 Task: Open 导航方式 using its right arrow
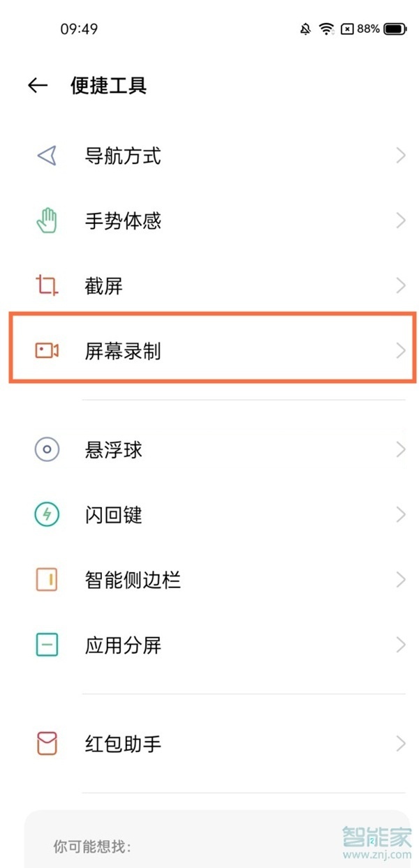click(x=400, y=156)
